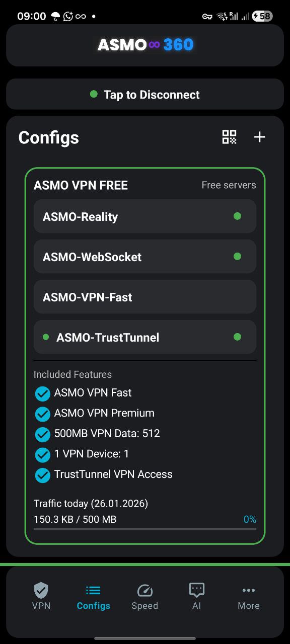The height and width of the screenshot is (644, 290).
Task: Tap to Disconnect the VPN
Action: click(145, 94)
